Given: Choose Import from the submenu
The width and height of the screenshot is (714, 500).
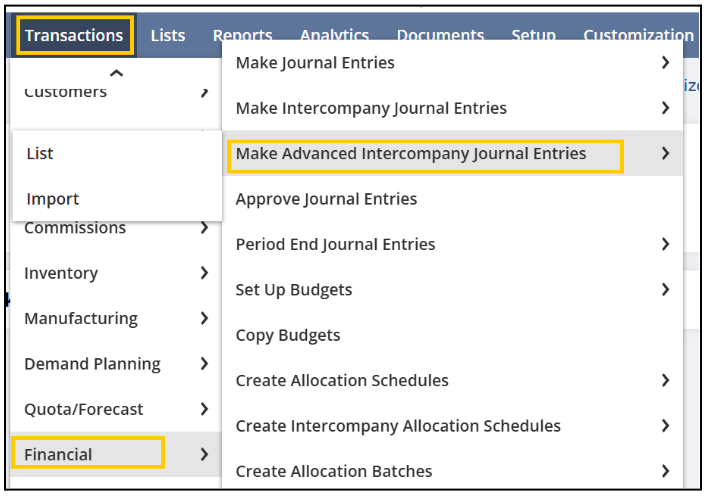Looking at the screenshot, I should click(x=117, y=199).
